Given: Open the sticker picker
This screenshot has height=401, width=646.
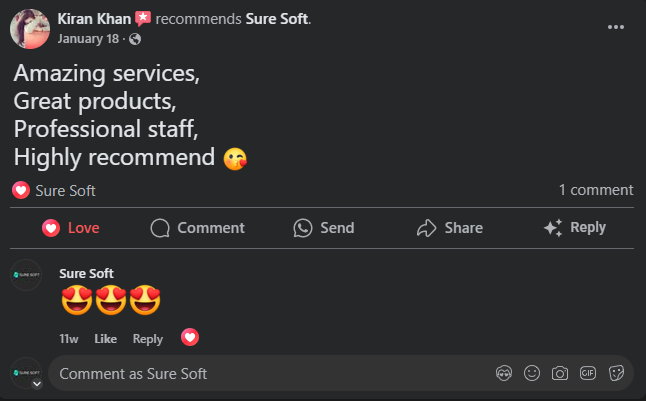Looking at the screenshot, I should (x=616, y=373).
